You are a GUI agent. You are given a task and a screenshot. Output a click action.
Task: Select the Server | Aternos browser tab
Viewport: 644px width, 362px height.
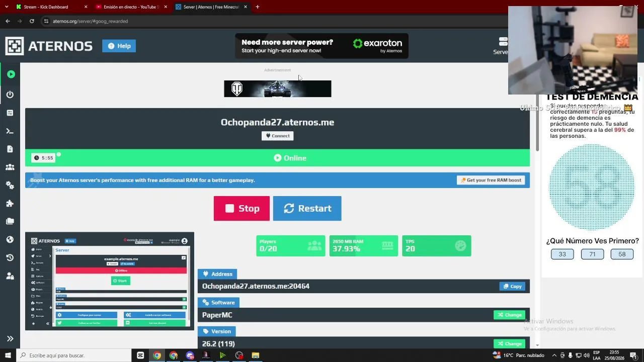tap(211, 7)
